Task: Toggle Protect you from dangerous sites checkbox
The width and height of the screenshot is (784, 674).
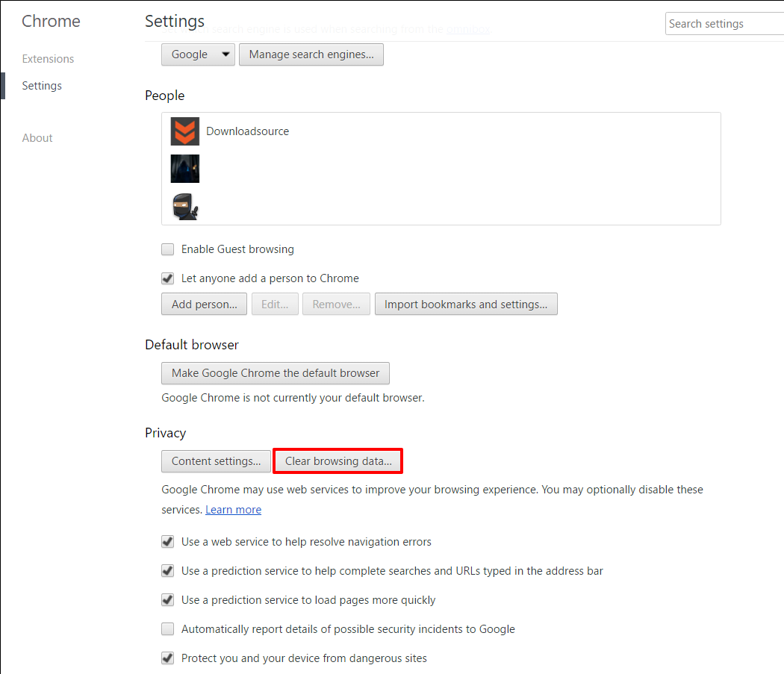Action: click(x=167, y=658)
